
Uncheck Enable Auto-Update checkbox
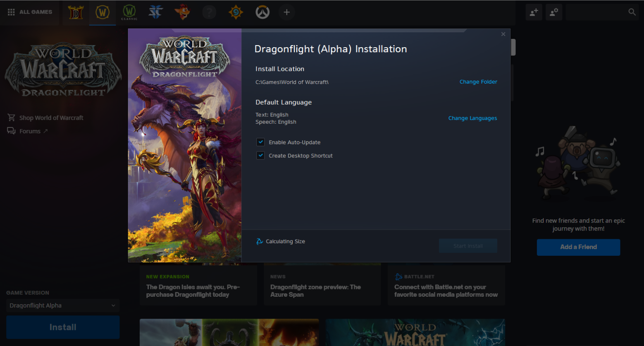(x=260, y=142)
